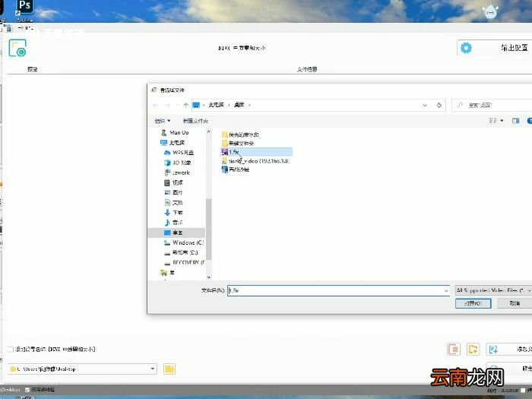Screen dimensions: 532x399
Task: Click the navigation pane scroll-up arrow
Action: point(209,132)
